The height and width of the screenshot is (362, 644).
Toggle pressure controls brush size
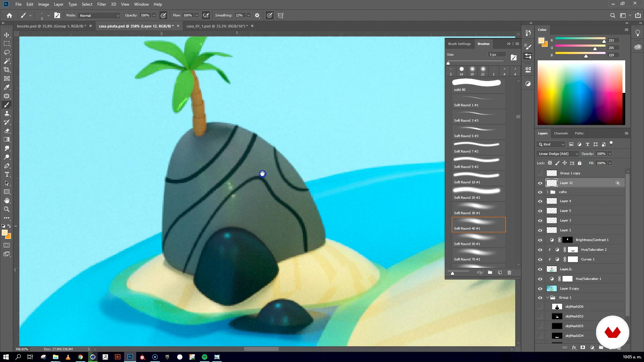click(270, 15)
